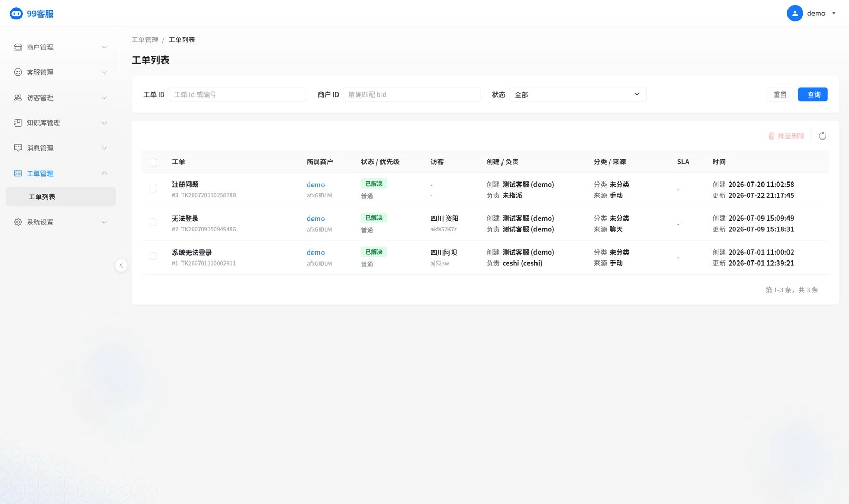Click the 知识库管理 book icon
Screen dimensions: 849x504
tap(18, 123)
